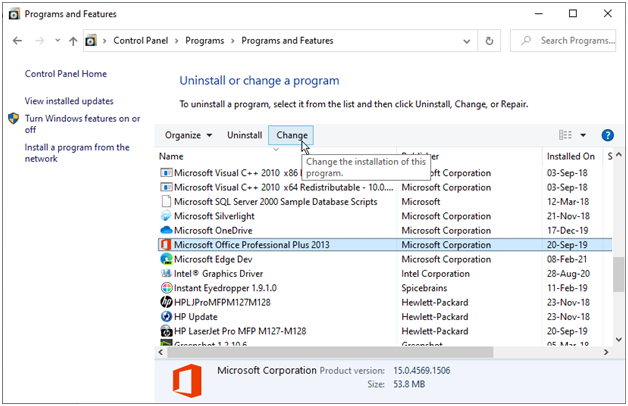Viewport: 628px width, 406px height.
Task: Click the Search Programs input field
Action: click(563, 40)
